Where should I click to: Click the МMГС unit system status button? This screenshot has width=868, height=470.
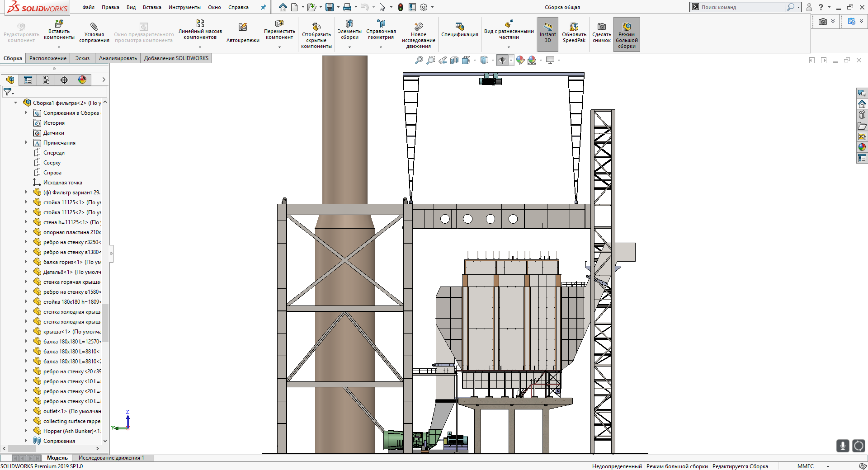(x=805, y=466)
